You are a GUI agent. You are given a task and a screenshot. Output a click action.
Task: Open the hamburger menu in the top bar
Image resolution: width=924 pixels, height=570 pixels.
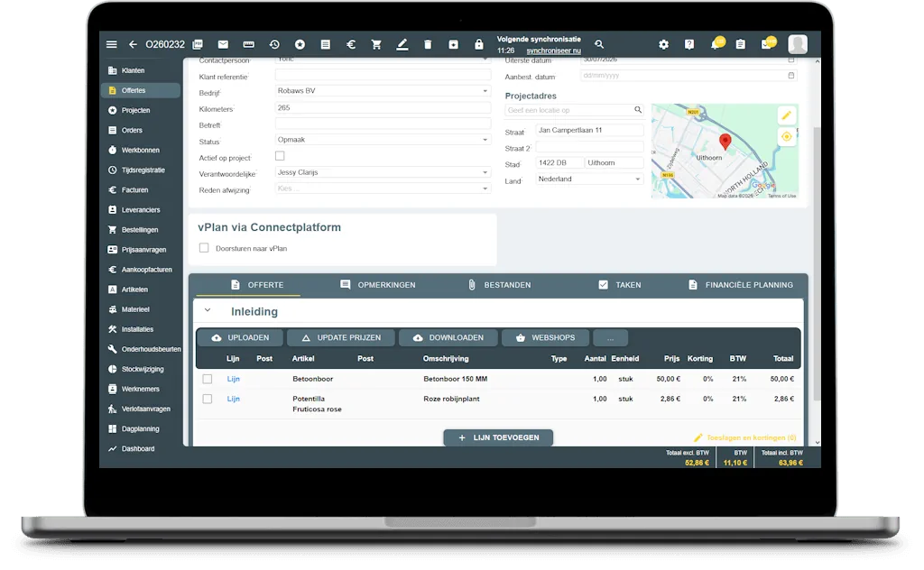[111, 44]
